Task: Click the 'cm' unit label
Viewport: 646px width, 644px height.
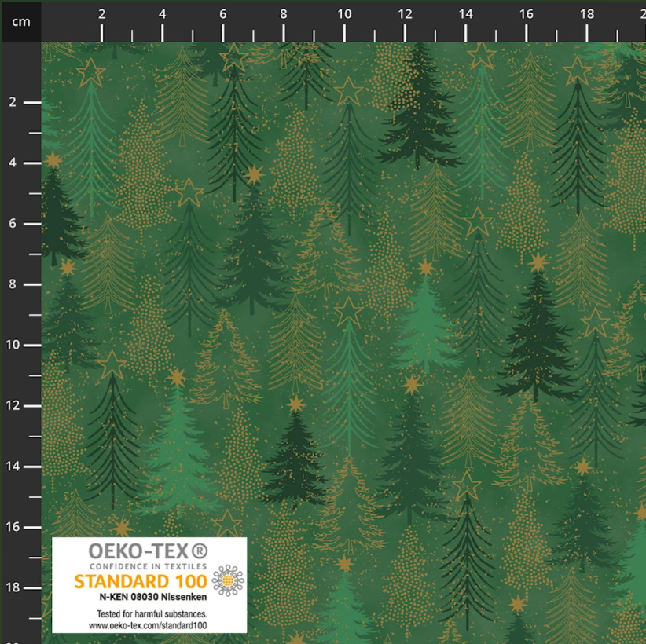Action: click(21, 21)
